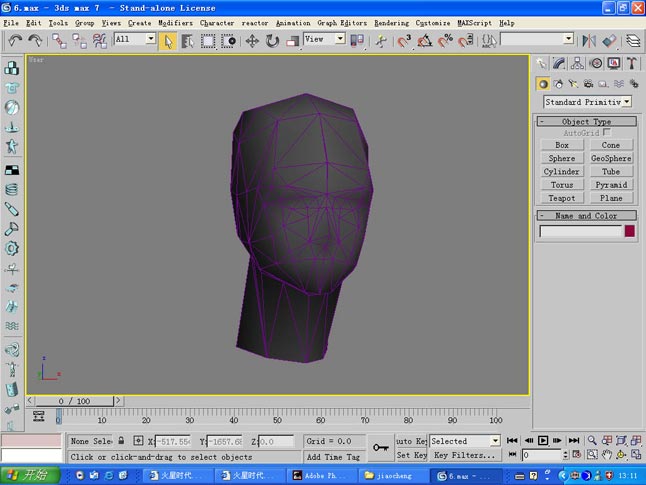Switch to the Display panel tab

point(614,63)
